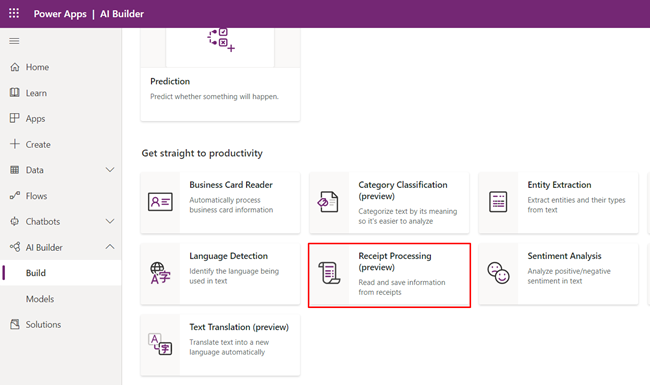
Task: Click the Category Classification document icon
Action: point(328,202)
